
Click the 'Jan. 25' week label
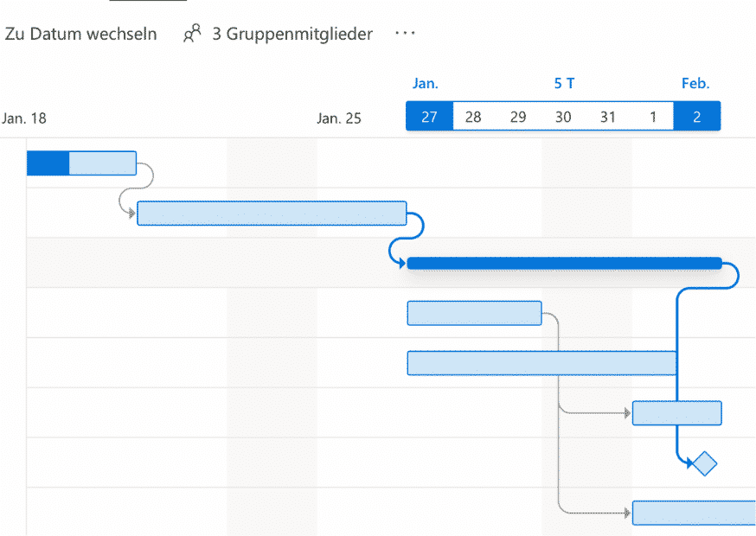[x=339, y=118]
